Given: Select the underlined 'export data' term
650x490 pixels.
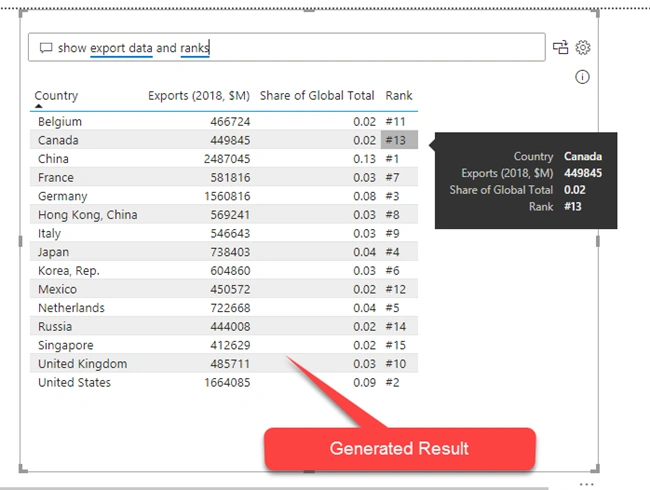Looking at the screenshot, I should 121,48.
